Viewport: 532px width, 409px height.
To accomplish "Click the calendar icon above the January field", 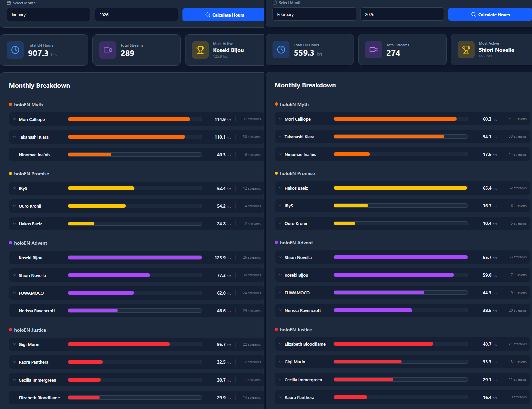I will (x=9, y=3).
